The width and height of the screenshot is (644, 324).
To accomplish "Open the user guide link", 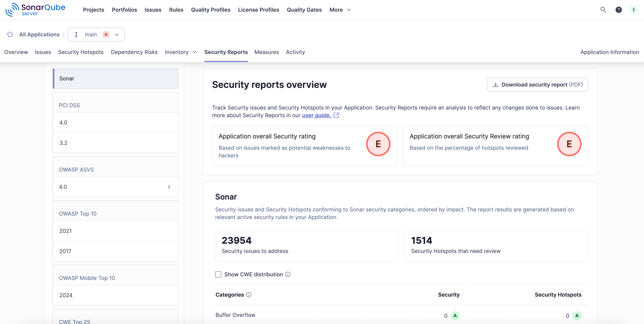I will click(x=316, y=115).
